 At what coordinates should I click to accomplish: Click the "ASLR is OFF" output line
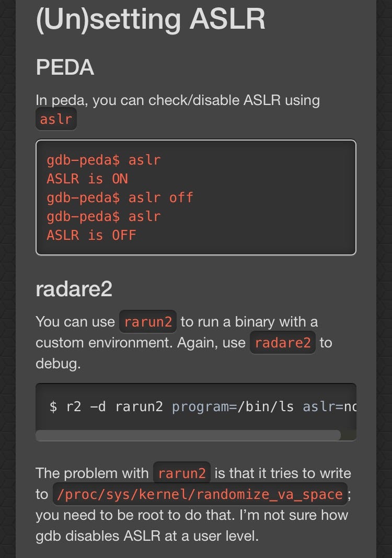pos(91,235)
